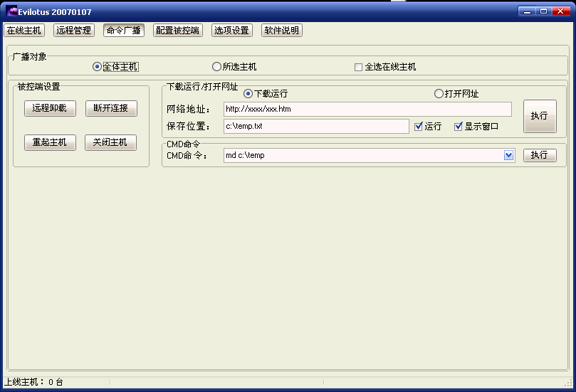Click inside the CMD命令 text box
576x392 pixels.
363,155
